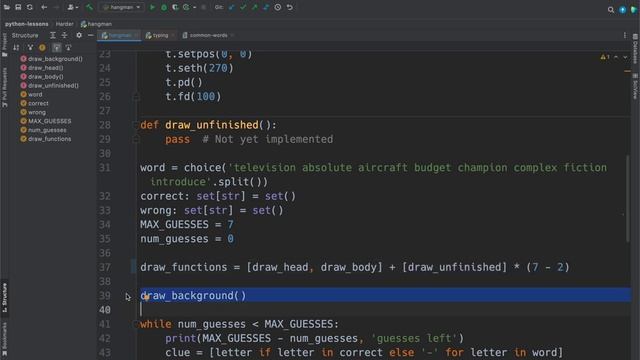Switch to the common-words editor tab
This screenshot has width=640, height=360.
[x=208, y=36]
